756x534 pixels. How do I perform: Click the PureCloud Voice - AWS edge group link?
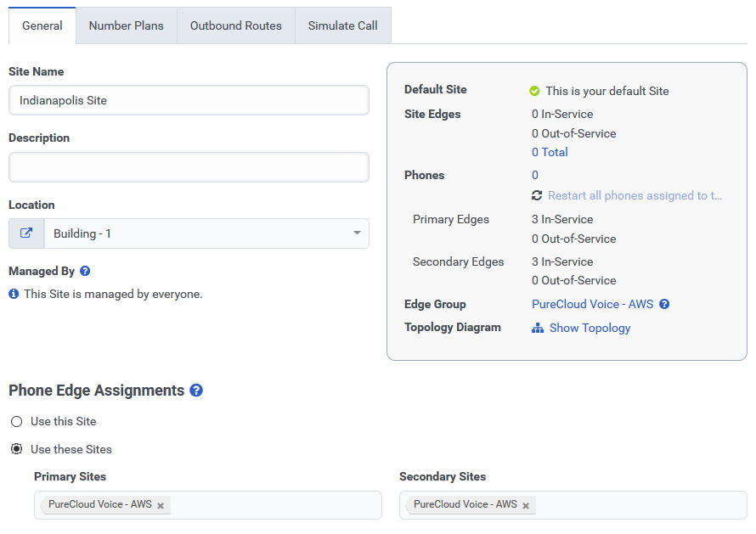pyautogui.click(x=593, y=304)
